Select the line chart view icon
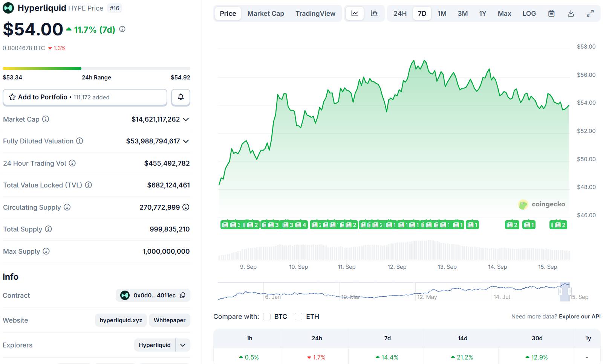This screenshot has width=609, height=364. (x=355, y=14)
